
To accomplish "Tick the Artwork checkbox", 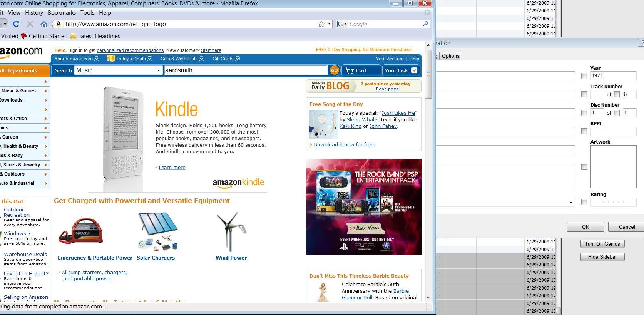I will (584, 167).
